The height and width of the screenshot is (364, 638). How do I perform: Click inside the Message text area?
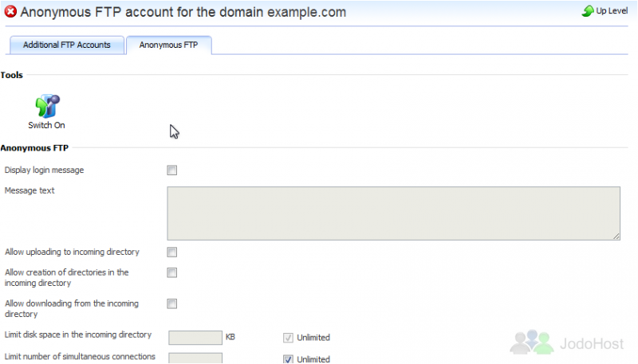pos(393,213)
